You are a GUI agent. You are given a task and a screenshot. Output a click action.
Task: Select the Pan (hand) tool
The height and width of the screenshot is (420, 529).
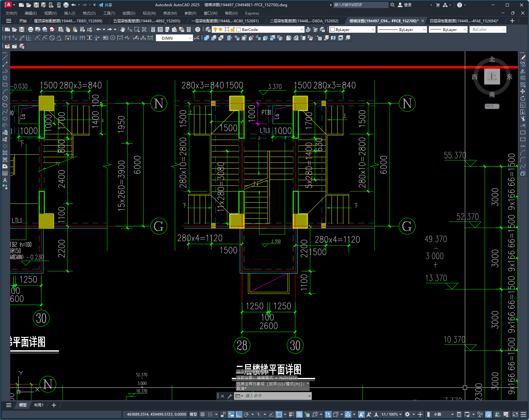pos(123,29)
